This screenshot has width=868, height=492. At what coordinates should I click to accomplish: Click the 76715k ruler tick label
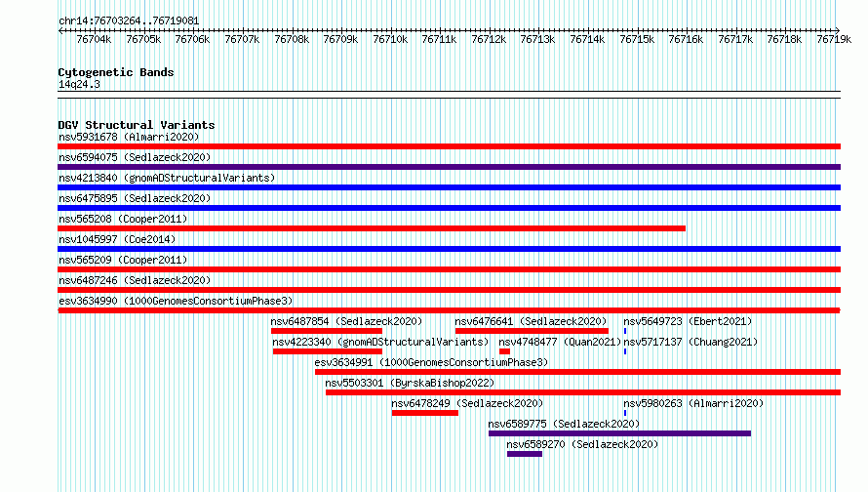(x=637, y=40)
